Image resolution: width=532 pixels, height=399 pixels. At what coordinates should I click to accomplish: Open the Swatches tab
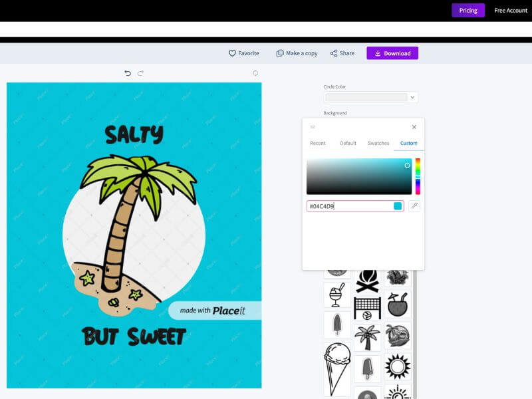point(378,143)
